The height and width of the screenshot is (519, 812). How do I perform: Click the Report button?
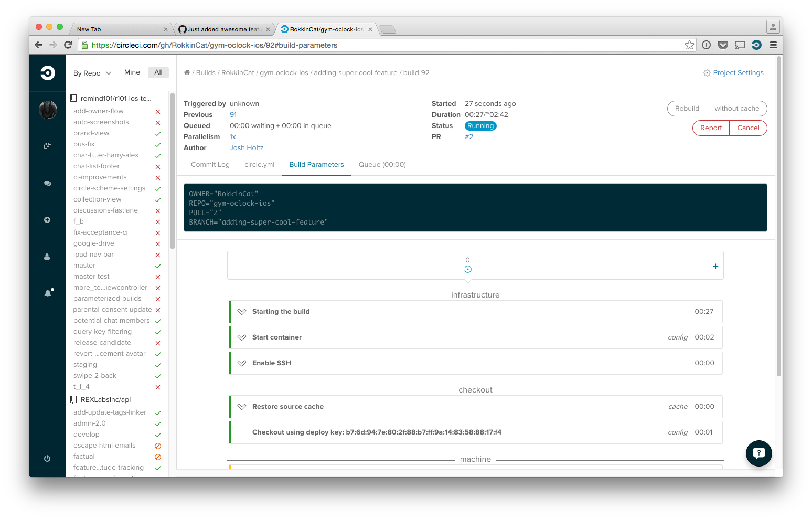pos(711,128)
